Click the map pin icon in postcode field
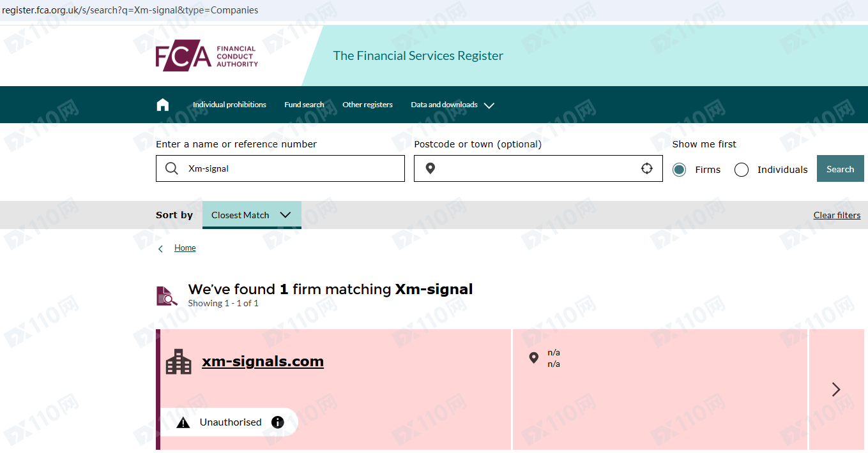This screenshot has width=868, height=453. 430,168
